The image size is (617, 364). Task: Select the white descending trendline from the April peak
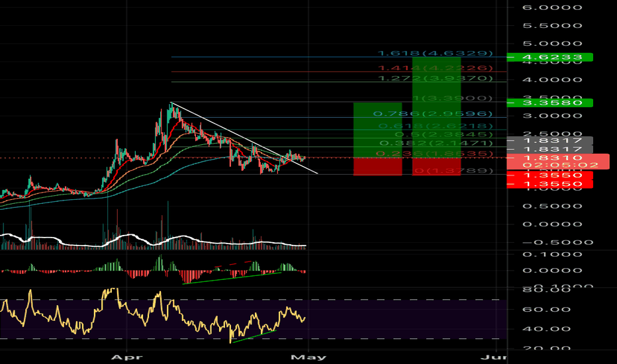tap(244, 138)
